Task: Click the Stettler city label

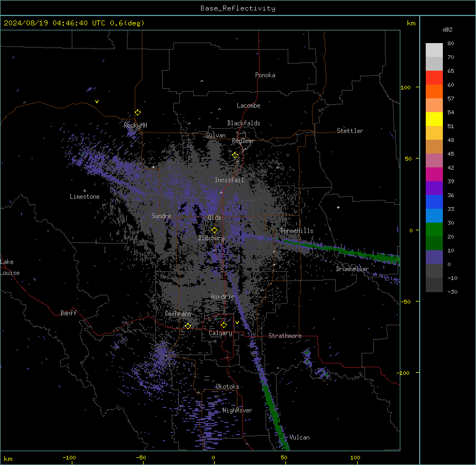Action: click(x=350, y=131)
